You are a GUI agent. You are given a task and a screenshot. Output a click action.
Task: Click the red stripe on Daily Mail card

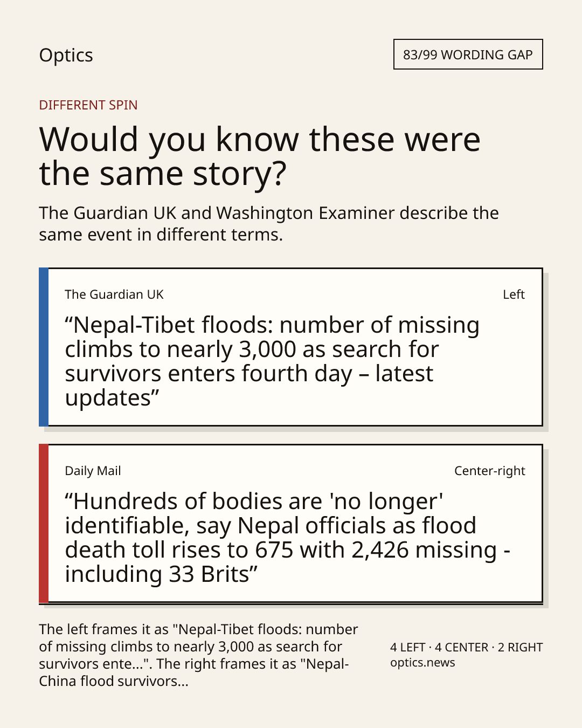44,523
